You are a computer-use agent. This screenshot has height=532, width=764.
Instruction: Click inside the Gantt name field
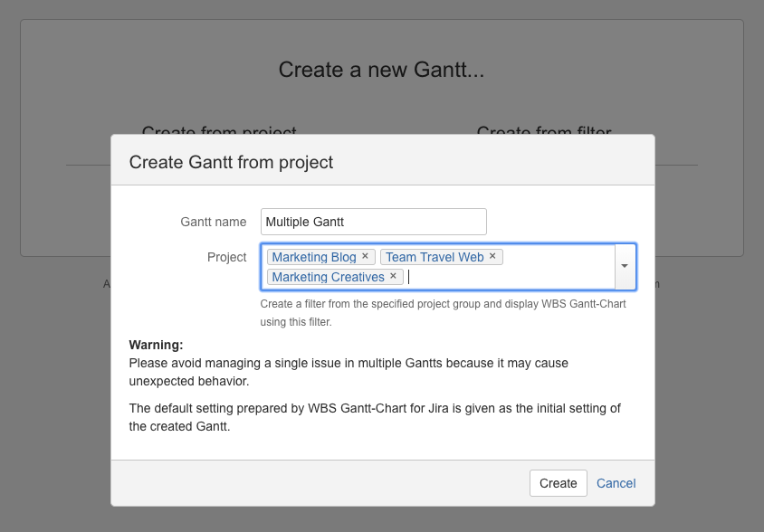point(373,221)
